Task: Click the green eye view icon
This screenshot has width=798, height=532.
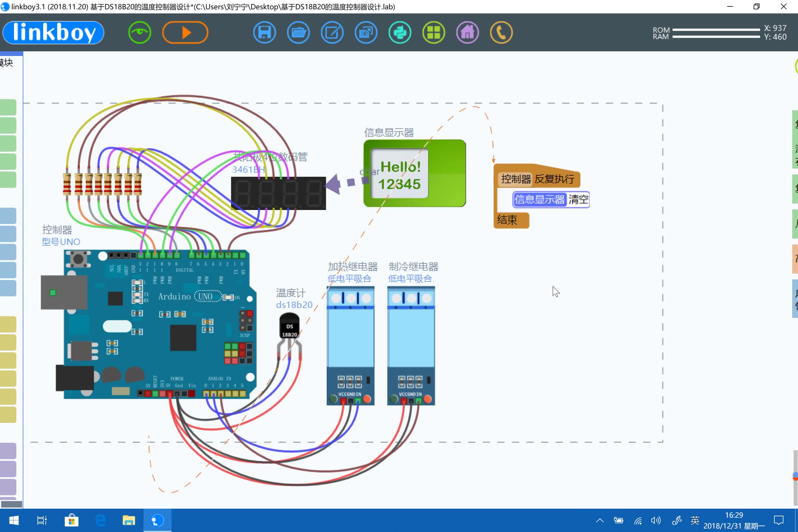Action: pyautogui.click(x=139, y=33)
